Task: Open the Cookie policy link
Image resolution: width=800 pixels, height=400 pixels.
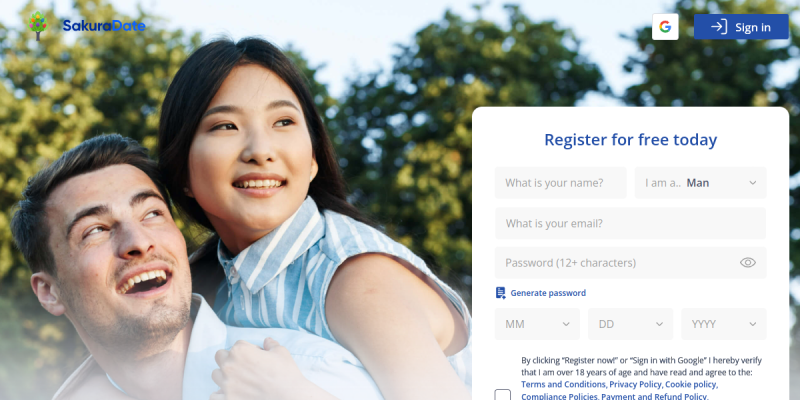Action: coord(691,384)
